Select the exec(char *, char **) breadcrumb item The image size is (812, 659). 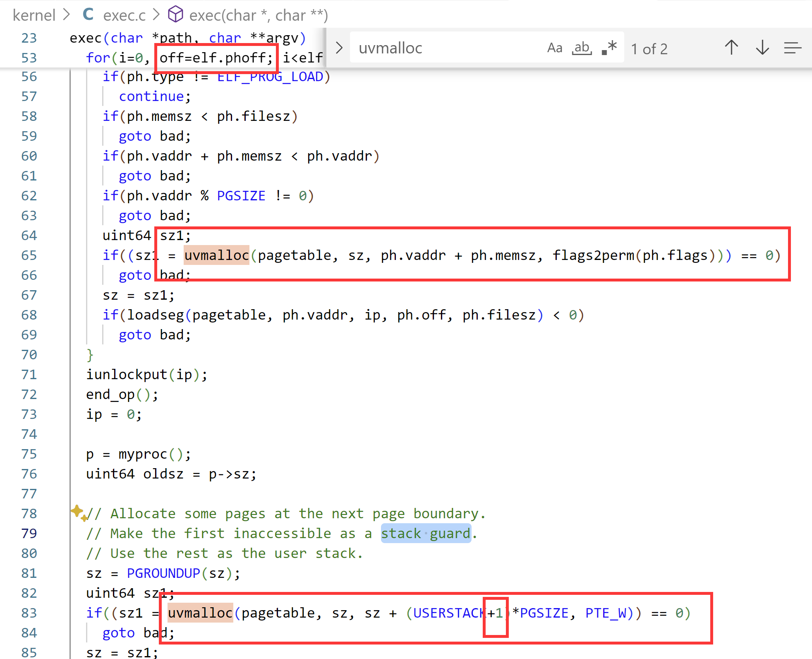click(259, 15)
